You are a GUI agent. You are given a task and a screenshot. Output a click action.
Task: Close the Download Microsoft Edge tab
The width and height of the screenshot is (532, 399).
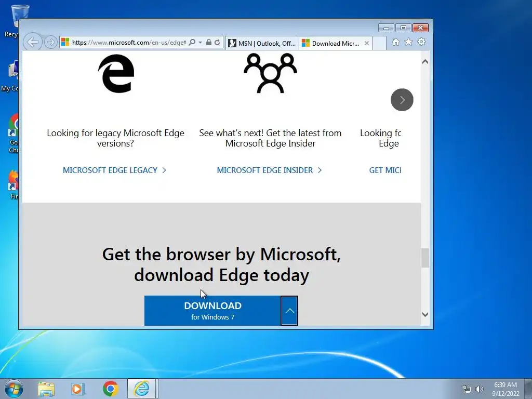[x=366, y=43]
